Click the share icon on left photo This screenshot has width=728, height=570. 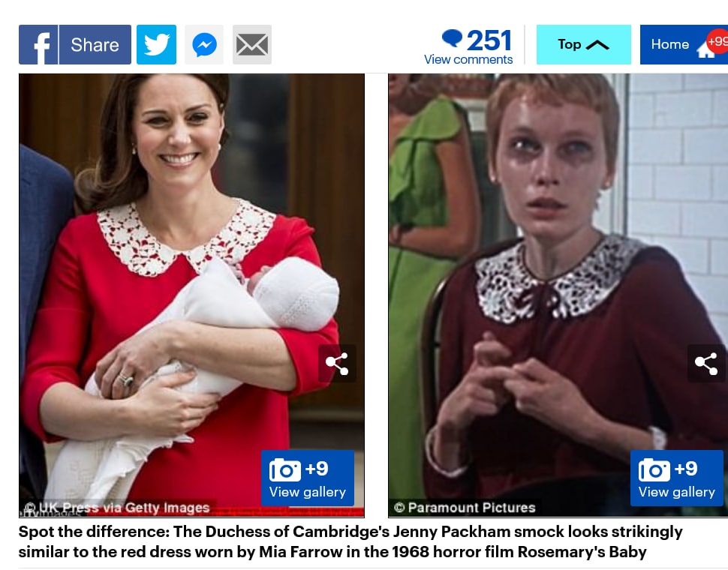337,364
